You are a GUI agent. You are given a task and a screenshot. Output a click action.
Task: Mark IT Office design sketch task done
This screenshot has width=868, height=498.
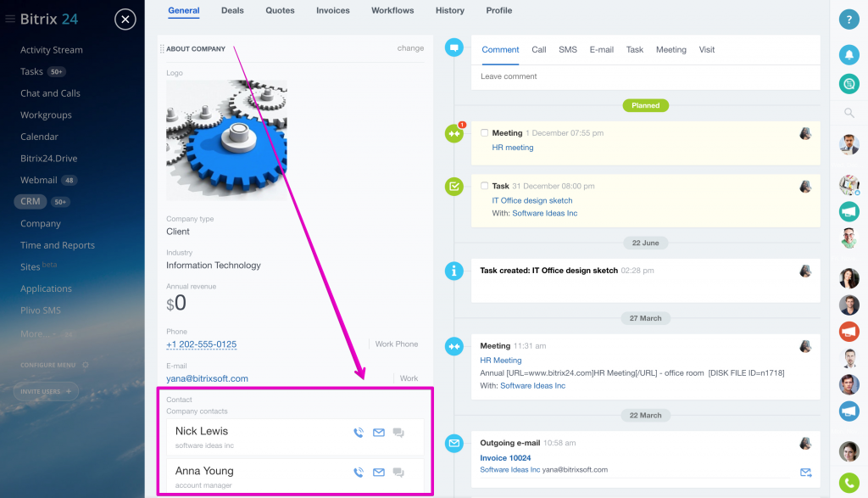(x=484, y=186)
